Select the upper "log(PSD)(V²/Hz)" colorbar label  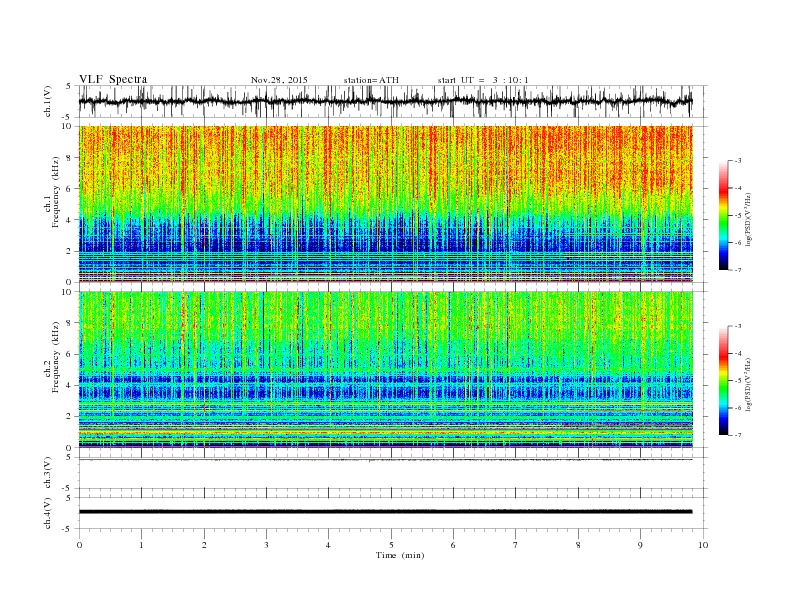(x=748, y=219)
